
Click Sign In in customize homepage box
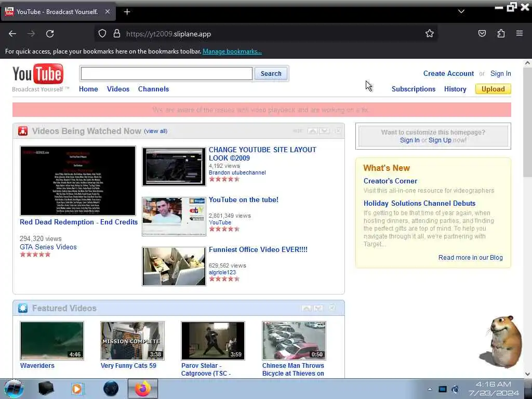(409, 140)
